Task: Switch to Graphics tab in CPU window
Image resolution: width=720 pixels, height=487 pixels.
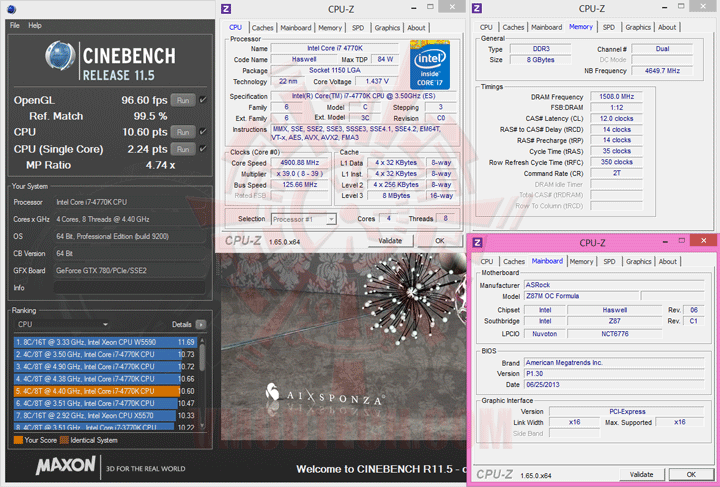Action: 387,28
